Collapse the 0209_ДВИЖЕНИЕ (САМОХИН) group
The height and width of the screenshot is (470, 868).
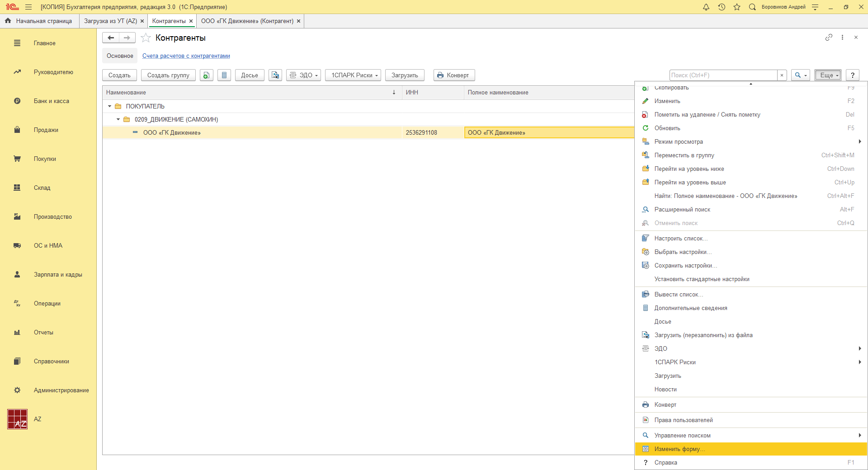tap(118, 120)
